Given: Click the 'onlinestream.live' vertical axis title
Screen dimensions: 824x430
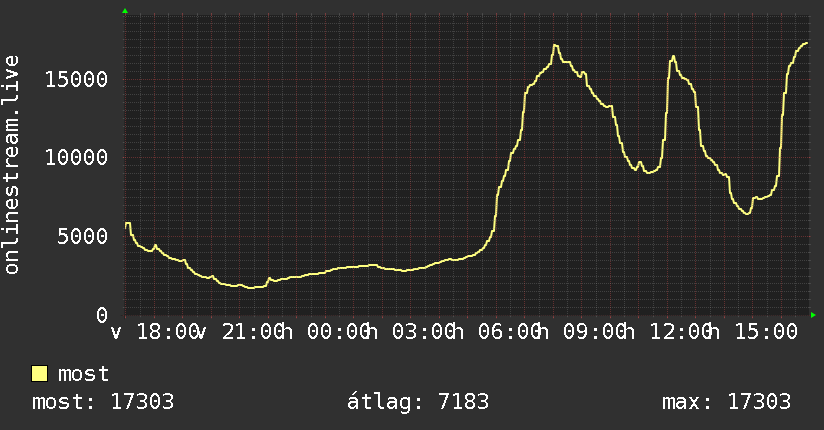Looking at the screenshot, I should 11,165.
